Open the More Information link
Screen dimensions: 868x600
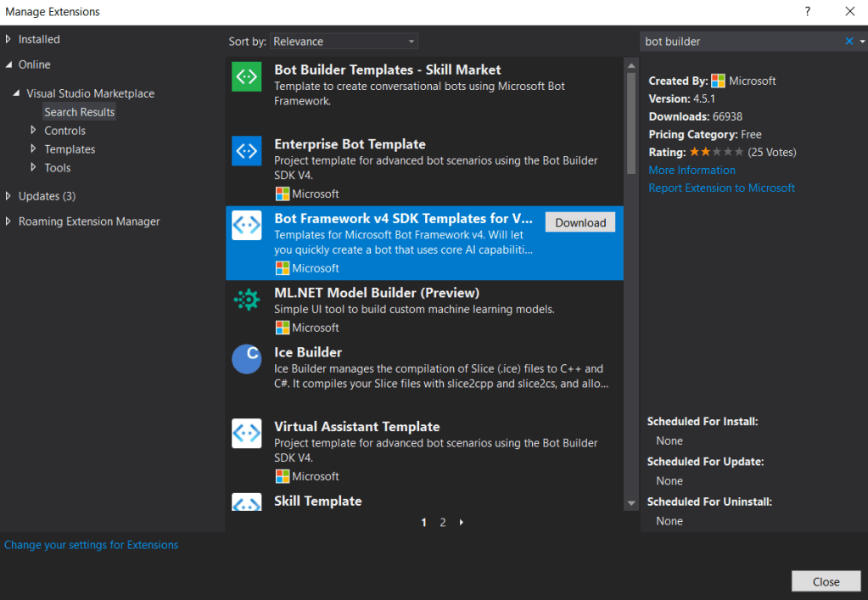click(x=692, y=170)
